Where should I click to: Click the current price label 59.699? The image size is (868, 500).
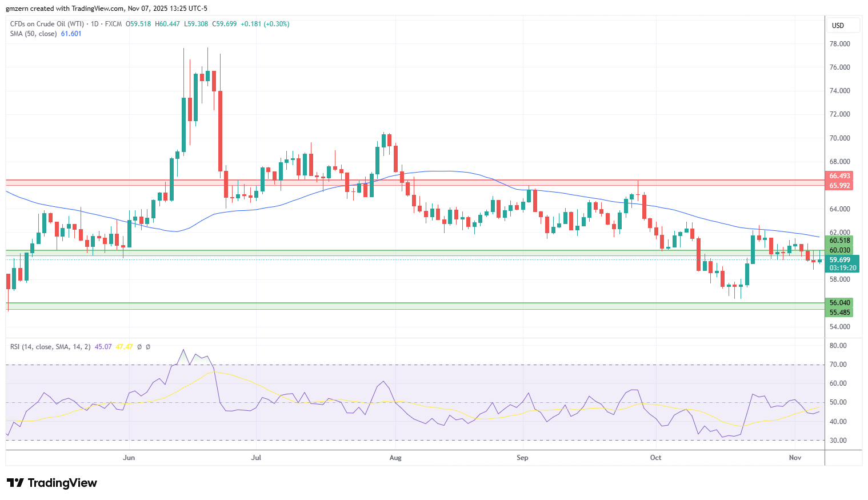click(839, 259)
